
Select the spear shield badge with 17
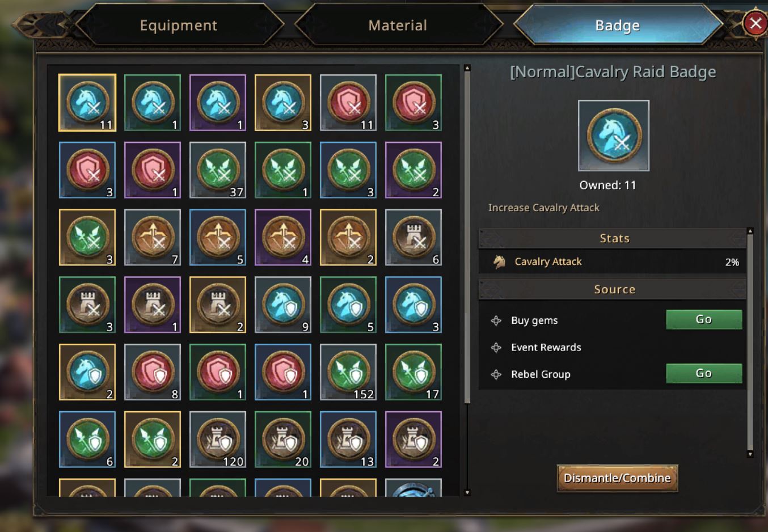pos(413,372)
